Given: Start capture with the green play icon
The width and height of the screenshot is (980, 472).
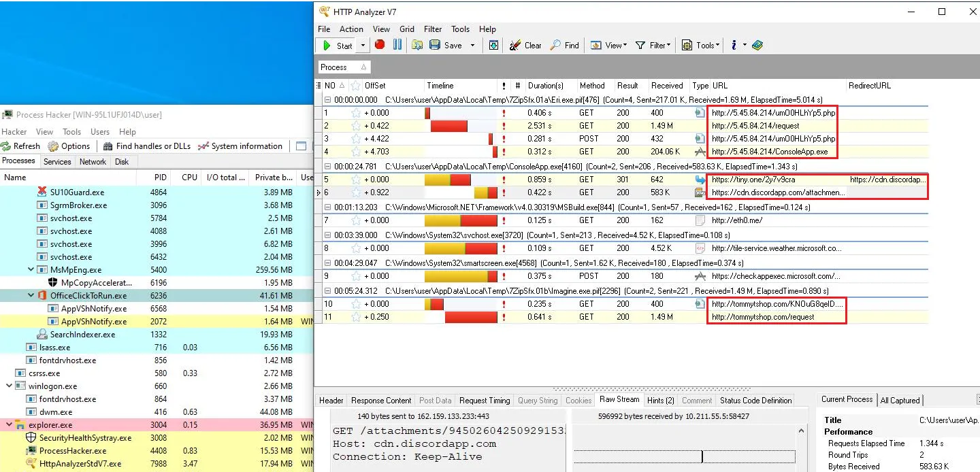Looking at the screenshot, I should click(327, 46).
